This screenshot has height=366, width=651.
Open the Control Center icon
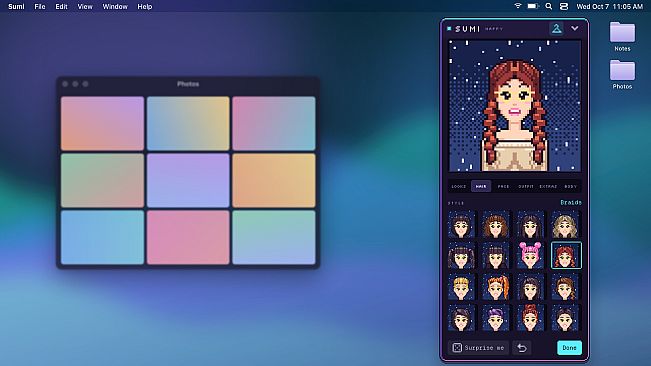click(x=564, y=6)
